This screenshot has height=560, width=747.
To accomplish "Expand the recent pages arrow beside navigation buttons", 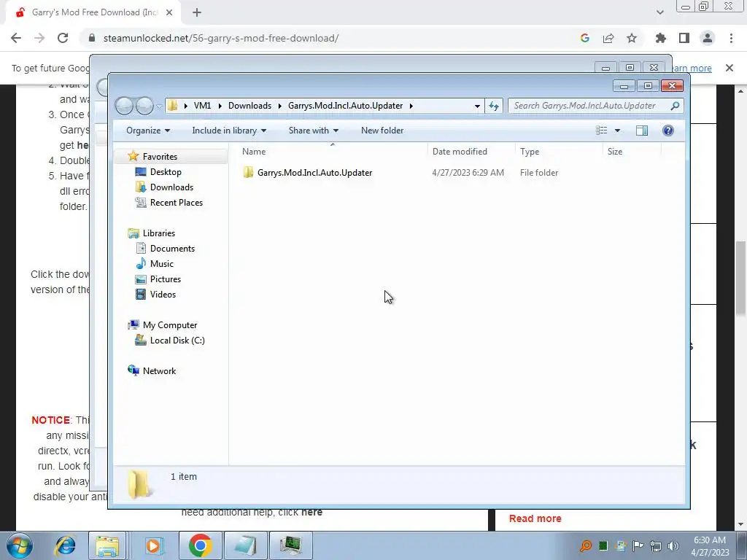I will pos(159,106).
